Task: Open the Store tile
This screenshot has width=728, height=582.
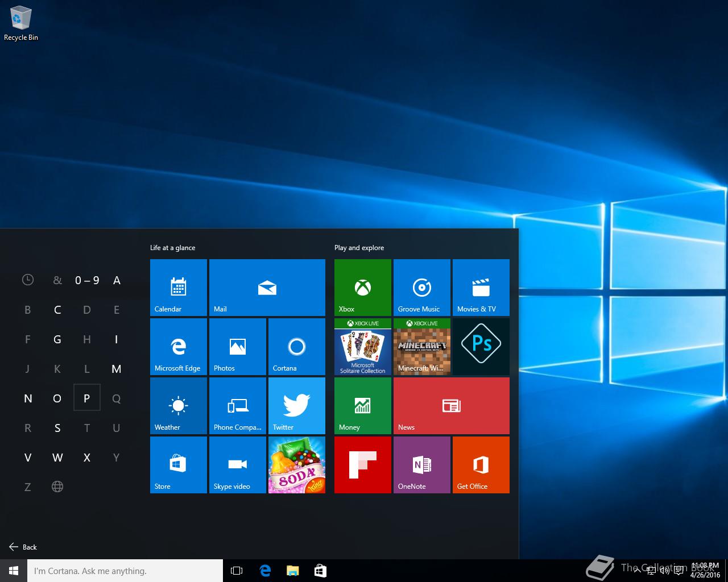Action: tap(179, 465)
